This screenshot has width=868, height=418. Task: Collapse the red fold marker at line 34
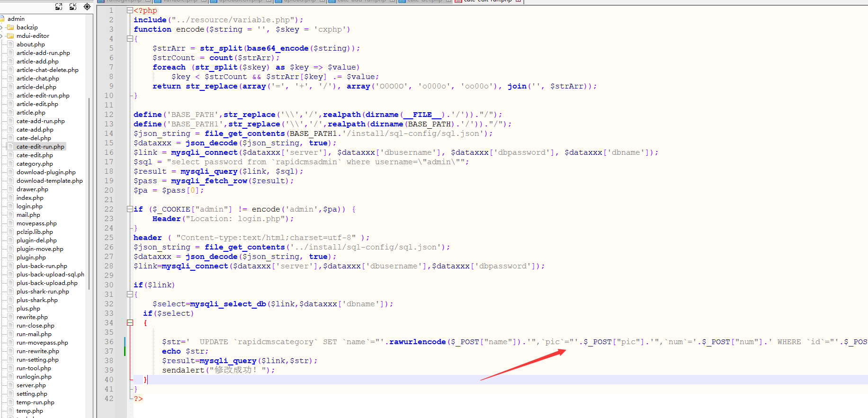[x=130, y=323]
